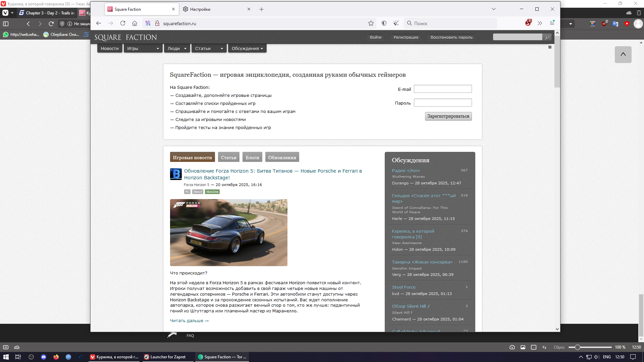This screenshot has height=362, width=644.
Task: Toggle tab tiling icon in status bar
Action: 534,347
